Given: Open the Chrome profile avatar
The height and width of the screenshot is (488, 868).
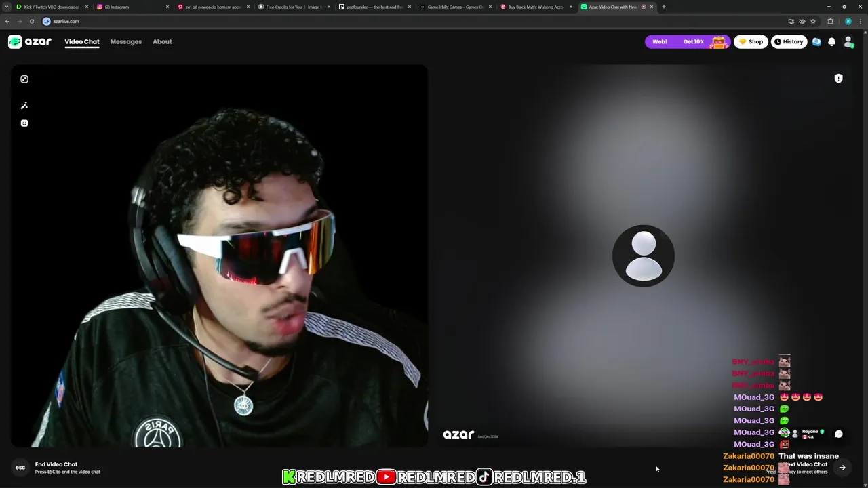Looking at the screenshot, I should pos(848,21).
